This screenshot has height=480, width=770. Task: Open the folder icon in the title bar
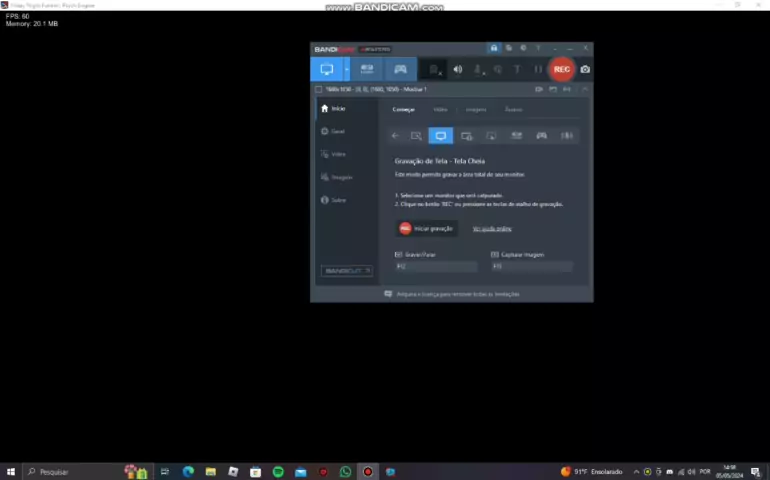coord(509,48)
